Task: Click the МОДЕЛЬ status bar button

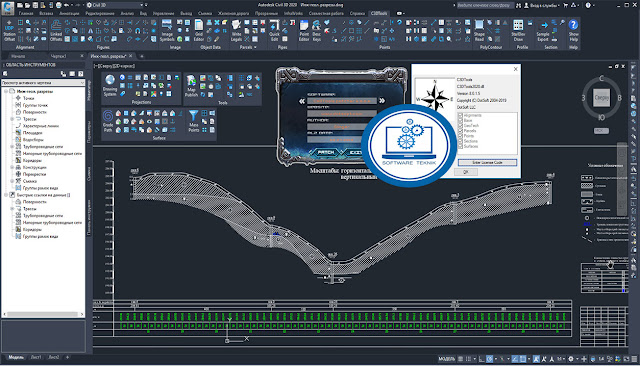Action: (447, 359)
